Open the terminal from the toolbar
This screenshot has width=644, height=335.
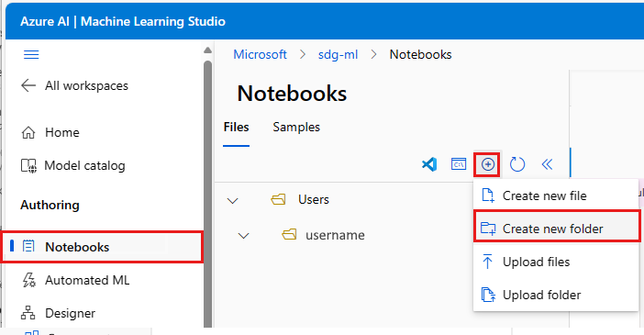pyautogui.click(x=459, y=164)
